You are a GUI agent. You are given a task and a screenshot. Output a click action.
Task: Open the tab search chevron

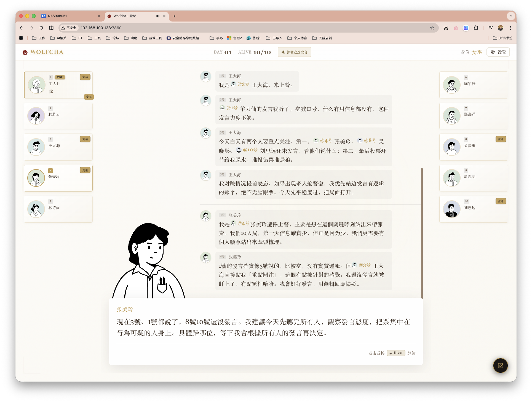click(x=511, y=16)
